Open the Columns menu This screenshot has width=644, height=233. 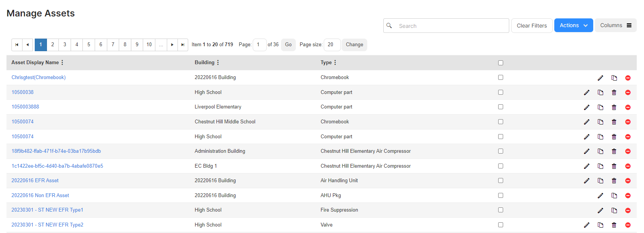[615, 25]
